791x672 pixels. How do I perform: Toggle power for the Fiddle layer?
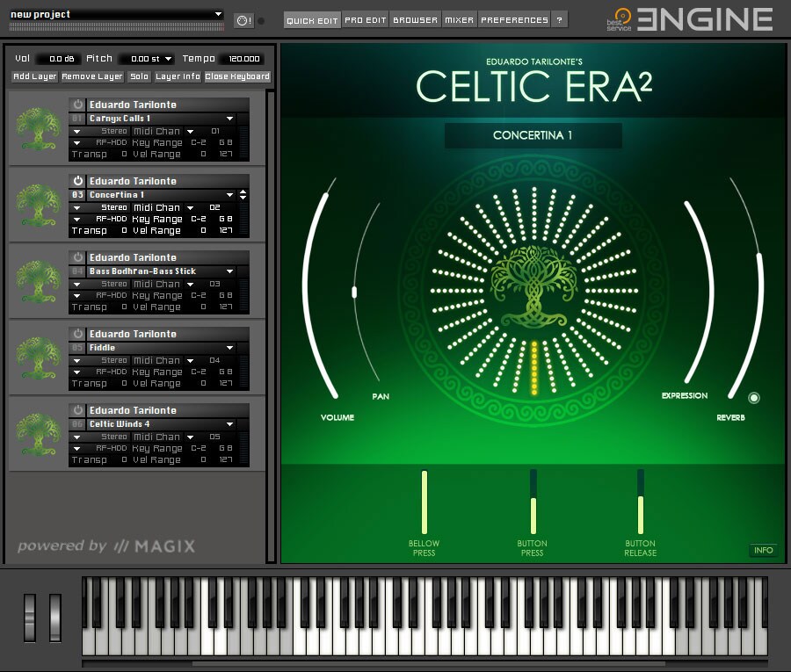pyautogui.click(x=77, y=334)
